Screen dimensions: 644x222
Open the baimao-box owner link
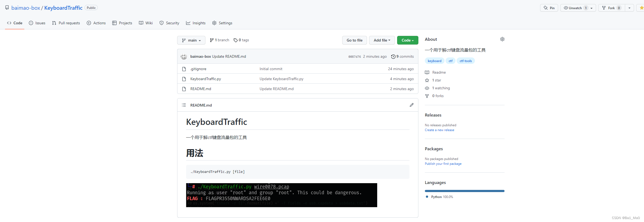pos(26,8)
